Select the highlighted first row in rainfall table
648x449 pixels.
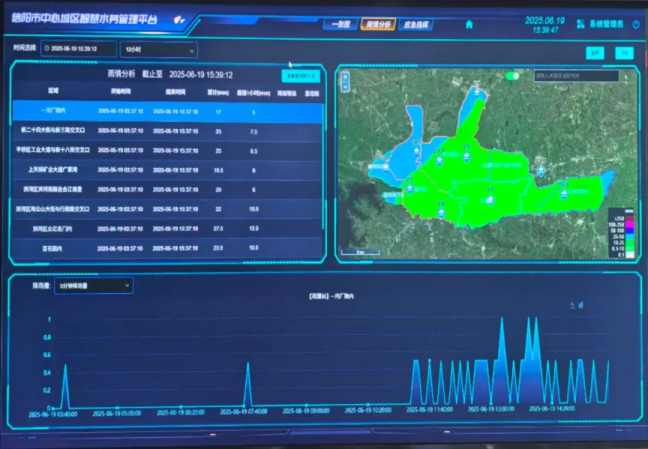166,111
